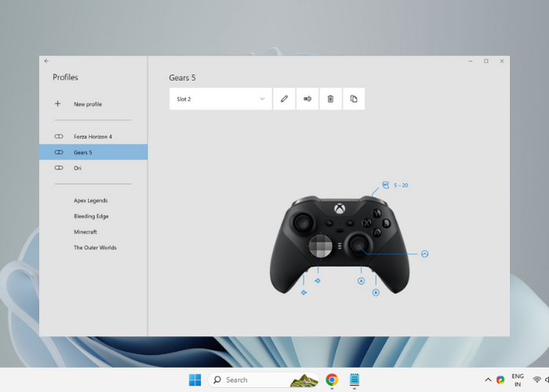This screenshot has width=549, height=392.
Task: Click the multicolored tray icon beside ENG
Action: (x=500, y=379)
